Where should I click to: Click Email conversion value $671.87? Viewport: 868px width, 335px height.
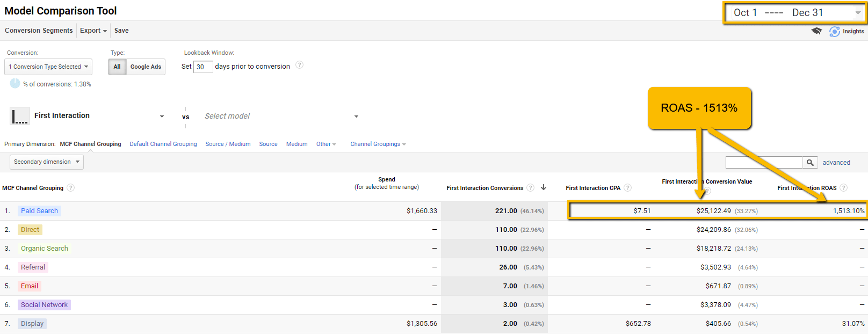718,286
